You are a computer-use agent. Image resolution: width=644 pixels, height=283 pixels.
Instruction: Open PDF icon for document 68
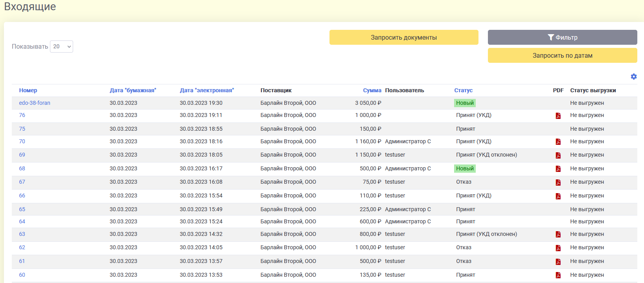(558, 169)
